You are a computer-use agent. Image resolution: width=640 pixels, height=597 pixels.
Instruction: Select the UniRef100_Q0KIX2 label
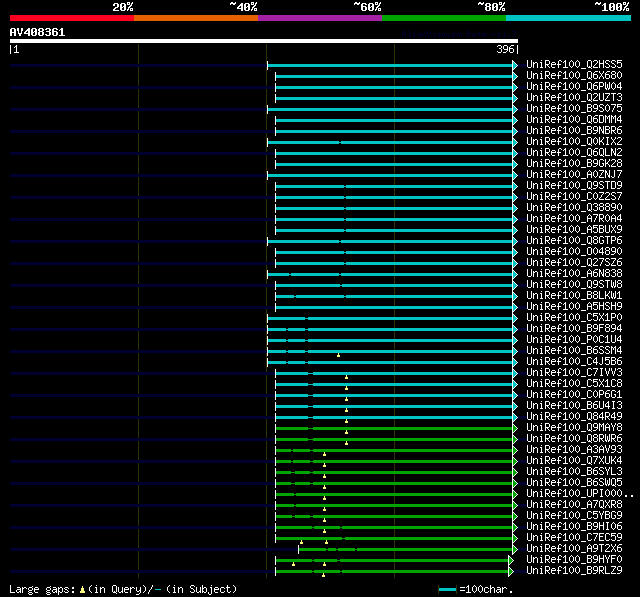pos(574,142)
